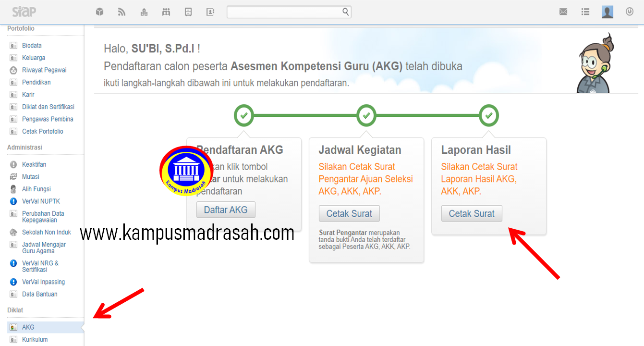
Task: Open the group of people icon
Action: pos(166,12)
